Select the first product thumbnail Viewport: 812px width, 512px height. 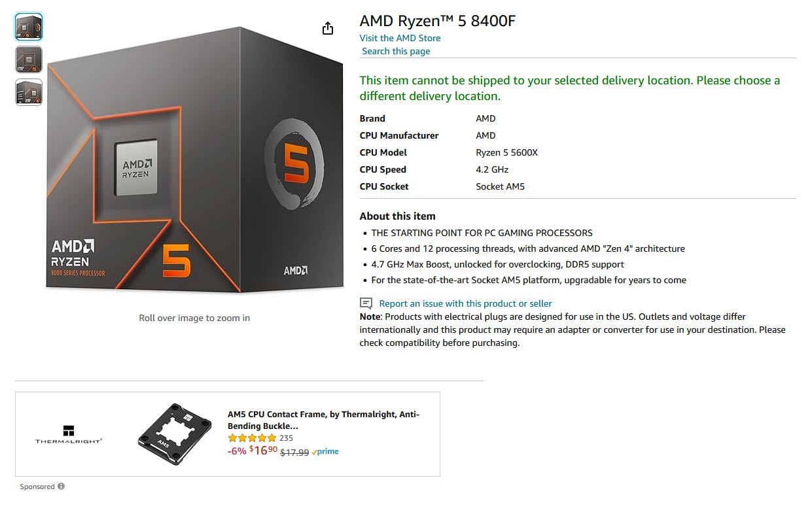(29, 27)
